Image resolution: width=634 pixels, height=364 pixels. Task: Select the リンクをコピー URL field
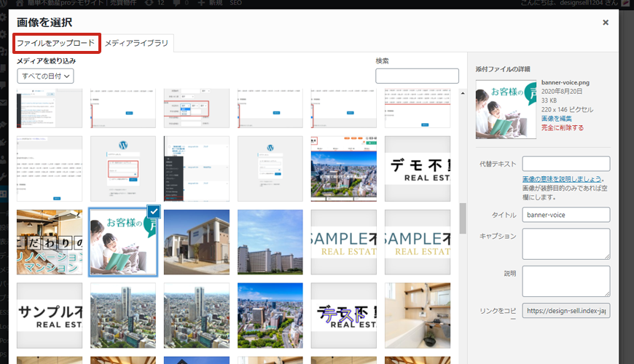[x=566, y=310]
